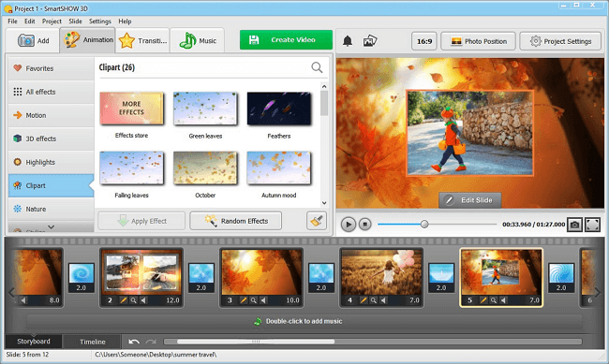Click the storyboard horizontal scrollbar thumb
609x364 pixels.
pyautogui.click(x=256, y=342)
